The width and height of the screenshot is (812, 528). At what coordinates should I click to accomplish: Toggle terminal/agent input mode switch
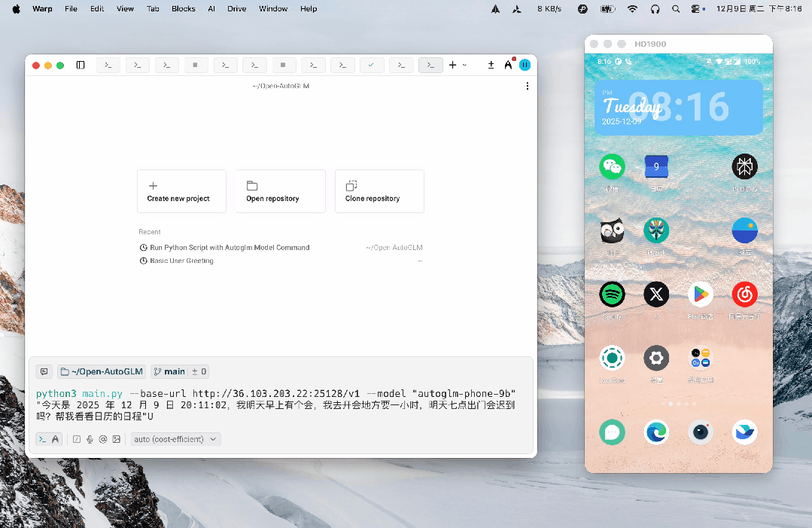[x=49, y=439]
